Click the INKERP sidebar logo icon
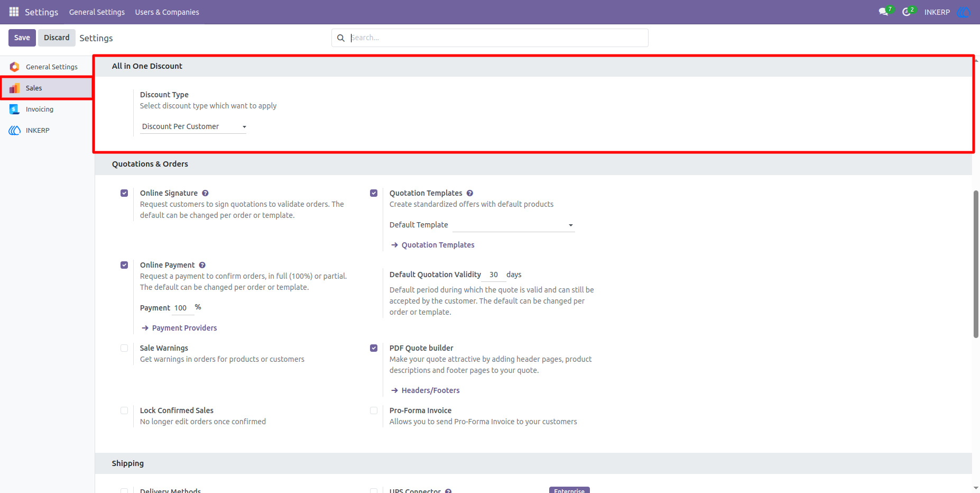The height and width of the screenshot is (493, 980). [x=14, y=130]
